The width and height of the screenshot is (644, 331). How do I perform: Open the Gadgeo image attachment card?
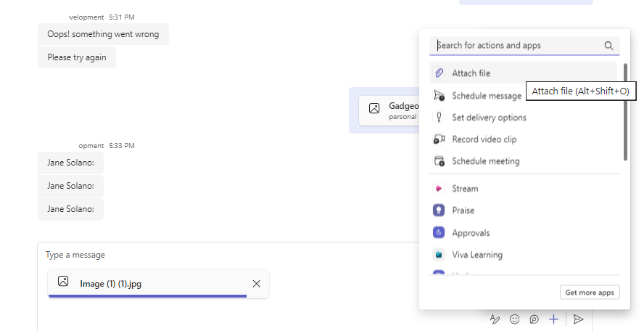[389, 110]
